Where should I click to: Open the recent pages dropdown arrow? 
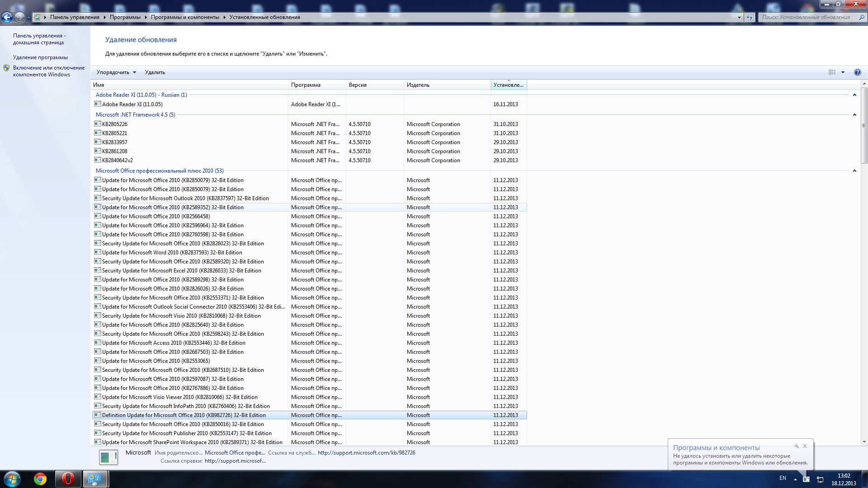28,17
